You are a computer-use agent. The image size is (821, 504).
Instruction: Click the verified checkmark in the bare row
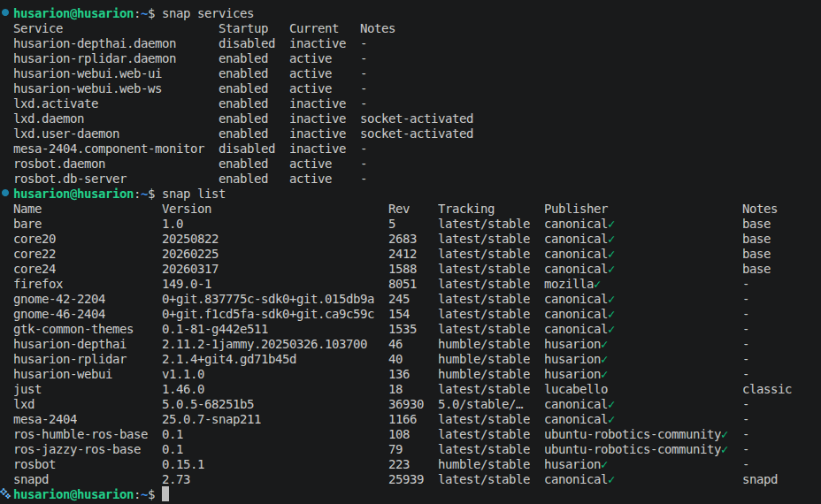[x=611, y=225]
